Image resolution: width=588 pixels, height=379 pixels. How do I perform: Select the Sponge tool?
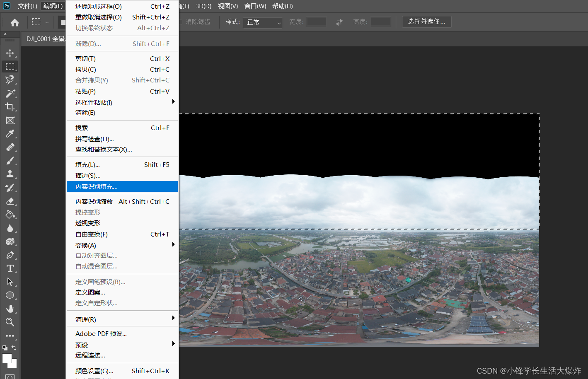pos(10,241)
